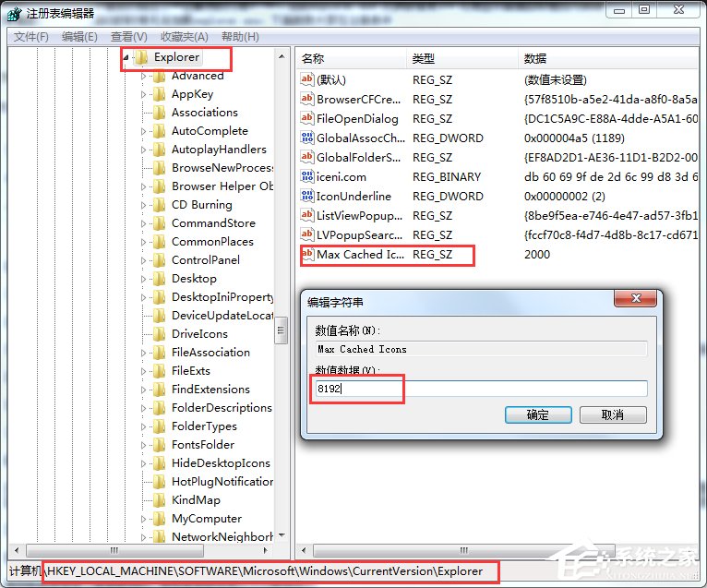Image resolution: width=707 pixels, height=588 pixels.
Task: Select the FolderDescriptions key
Action: coord(222,408)
